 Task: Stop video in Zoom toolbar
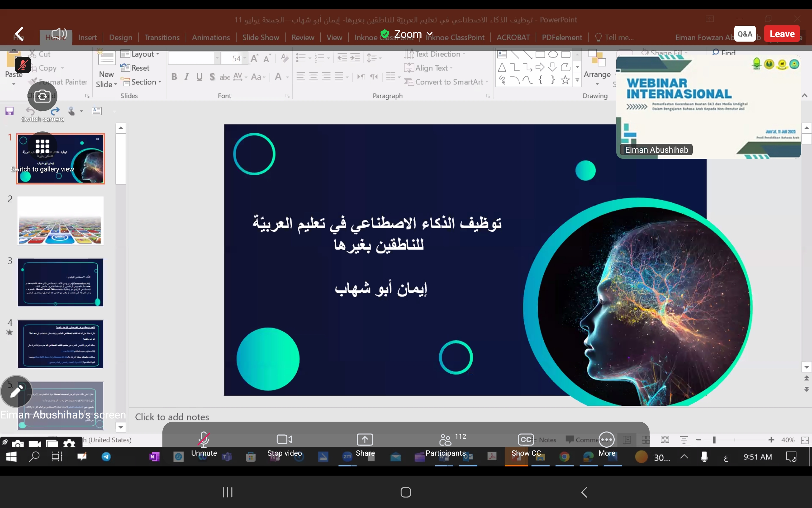pyautogui.click(x=284, y=444)
